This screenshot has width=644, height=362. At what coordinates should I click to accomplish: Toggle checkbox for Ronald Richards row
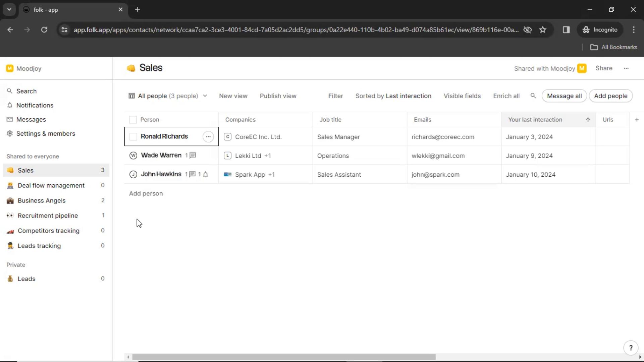point(133,136)
